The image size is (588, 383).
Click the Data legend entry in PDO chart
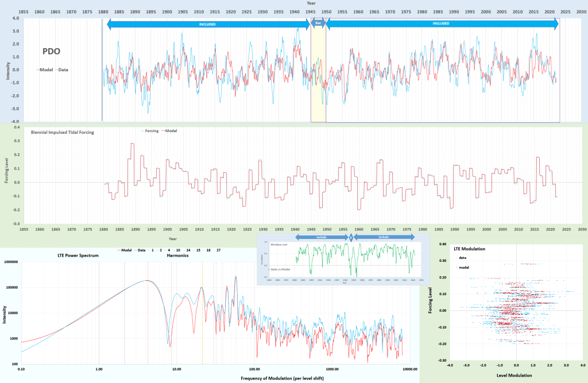[62, 70]
